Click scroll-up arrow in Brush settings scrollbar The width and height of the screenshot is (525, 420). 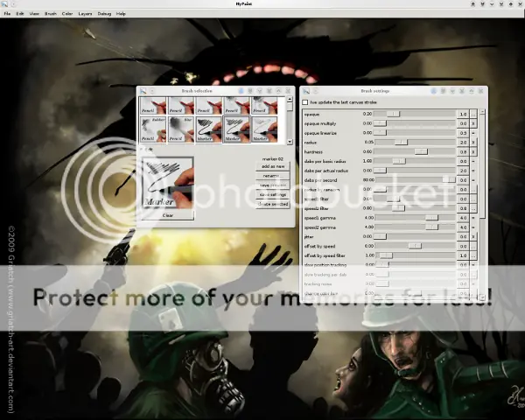point(482,111)
